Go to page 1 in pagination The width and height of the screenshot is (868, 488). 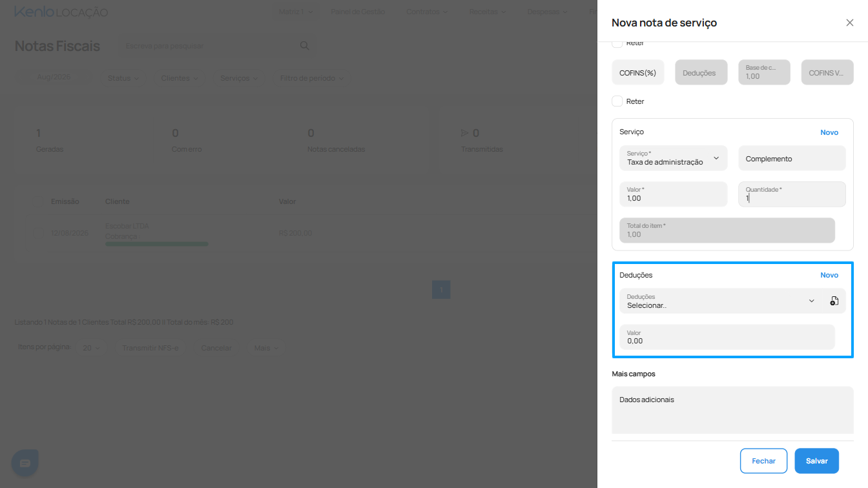[x=441, y=290]
